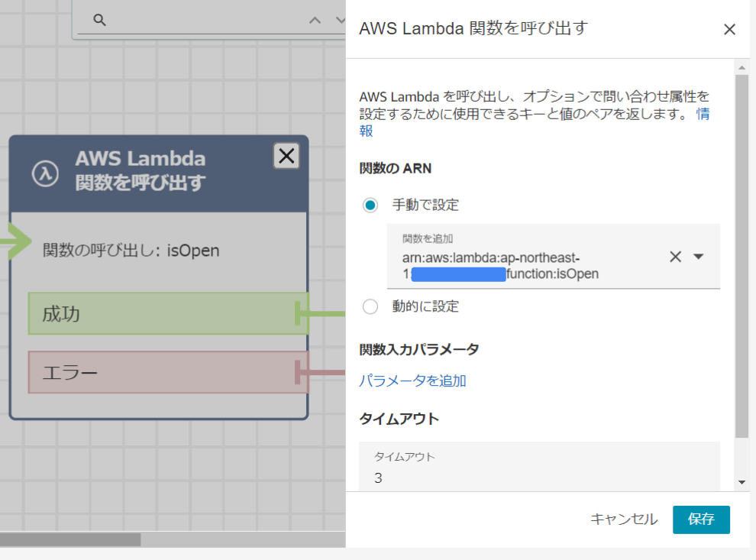Click the panel title text
756x560 pixels.
click(473, 28)
